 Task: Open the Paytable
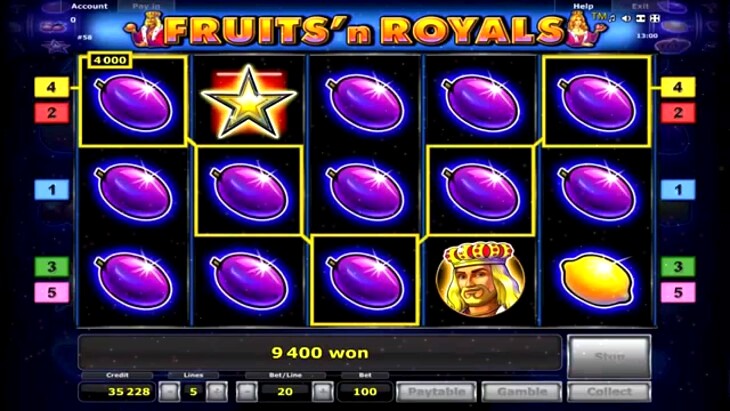436,391
